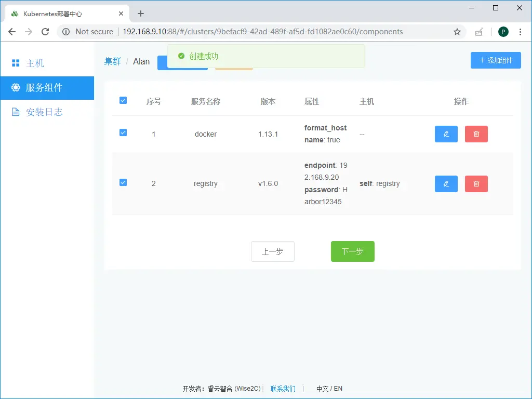Image resolution: width=532 pixels, height=399 pixels.
Task: Follow the 集群 breadcrumb link
Action: 112,61
